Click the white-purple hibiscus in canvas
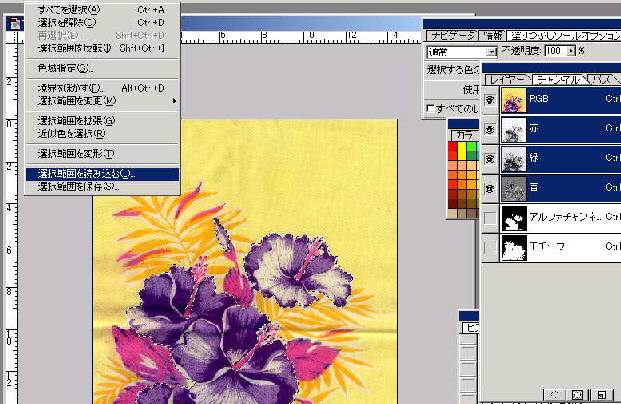621x404 pixels. [296, 271]
